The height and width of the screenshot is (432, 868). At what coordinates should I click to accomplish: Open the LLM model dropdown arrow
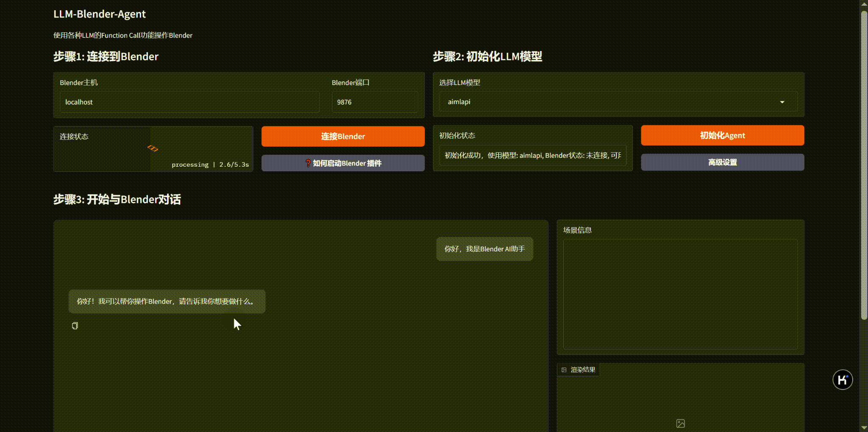point(782,102)
